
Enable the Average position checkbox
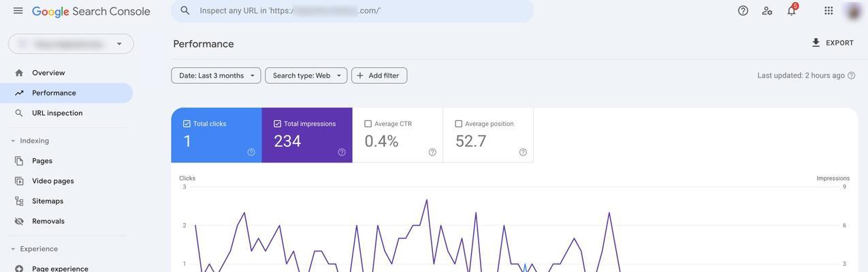tap(459, 124)
